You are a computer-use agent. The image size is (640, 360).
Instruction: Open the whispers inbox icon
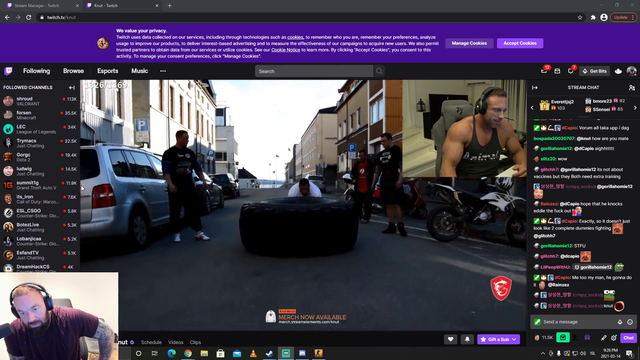[557, 71]
